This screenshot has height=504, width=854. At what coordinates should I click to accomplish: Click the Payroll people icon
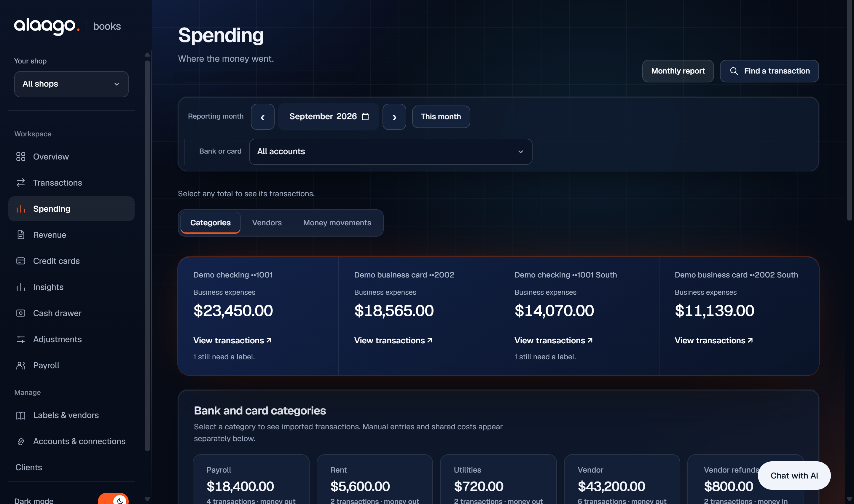pos(21,366)
